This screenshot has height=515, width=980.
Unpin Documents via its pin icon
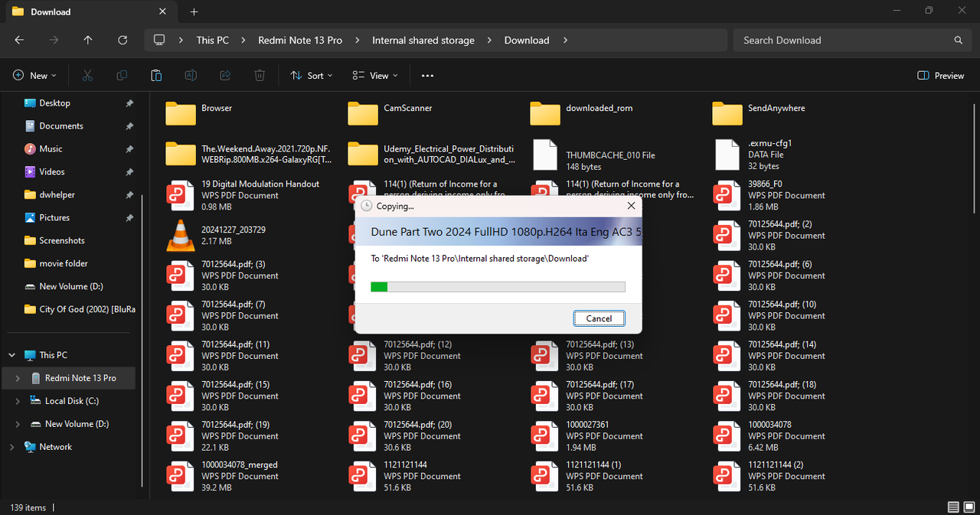[x=129, y=126]
